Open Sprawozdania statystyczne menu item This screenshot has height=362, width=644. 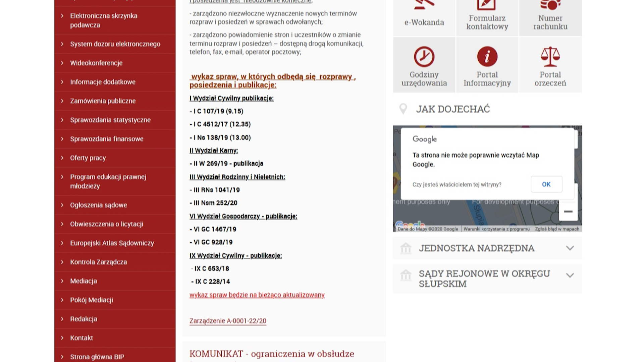tap(115, 120)
